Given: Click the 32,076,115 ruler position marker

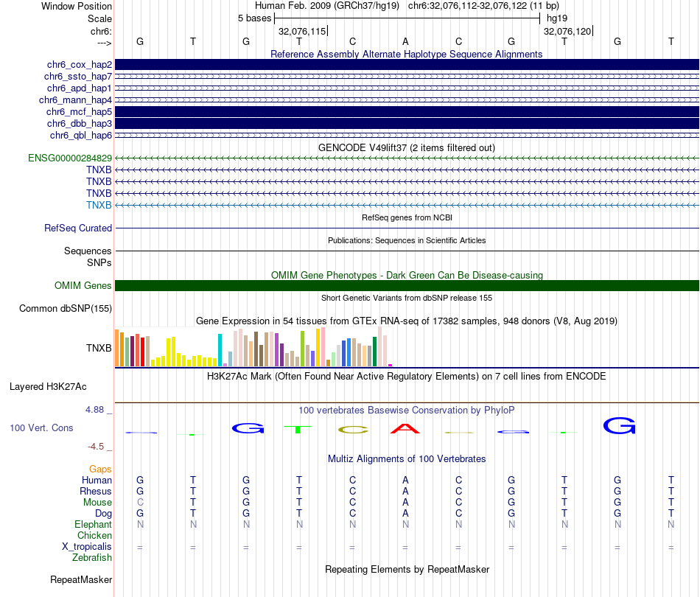Looking at the screenshot, I should point(302,32).
